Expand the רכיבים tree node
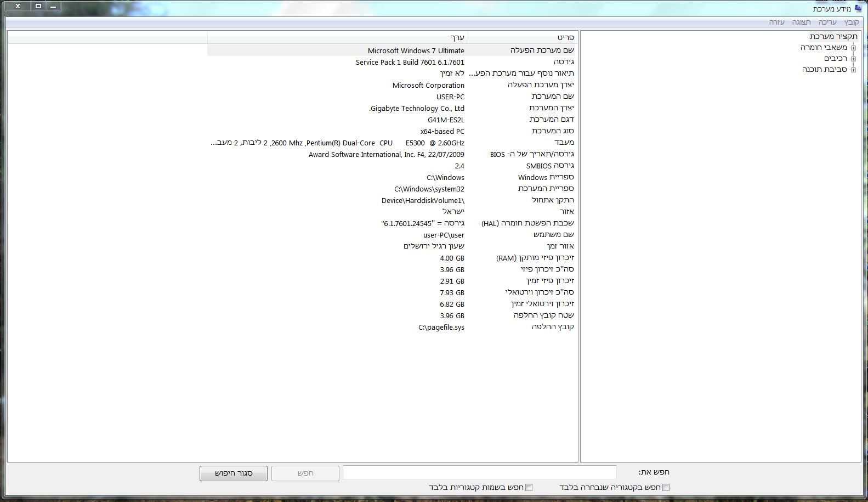This screenshot has height=502, width=868. click(x=853, y=59)
